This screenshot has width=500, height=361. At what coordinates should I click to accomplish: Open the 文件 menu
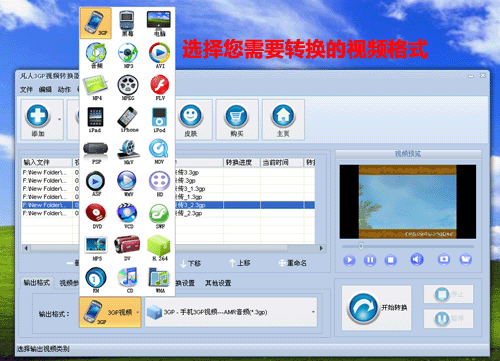click(26, 89)
